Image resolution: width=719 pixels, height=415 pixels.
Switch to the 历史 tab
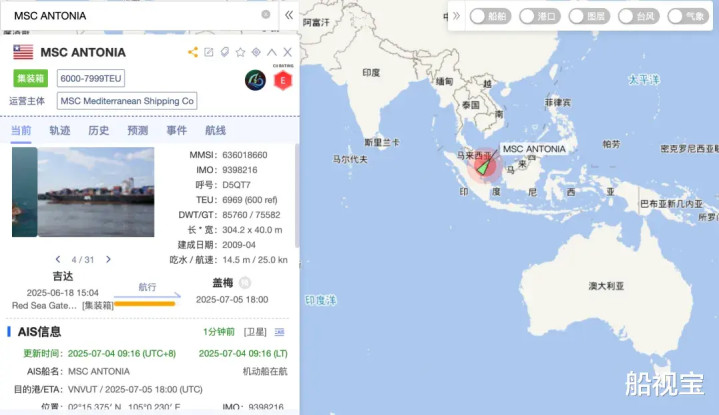99,131
